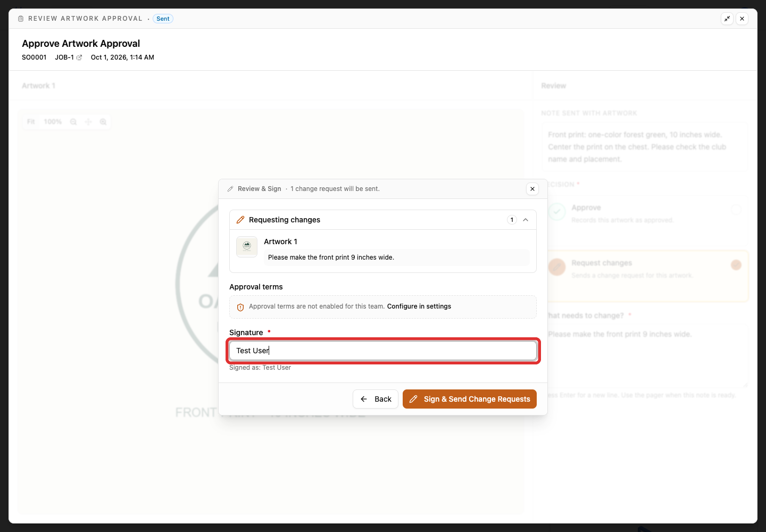Shrink the panel with the collapse arrows icon
This screenshot has height=532, width=766.
tap(727, 19)
